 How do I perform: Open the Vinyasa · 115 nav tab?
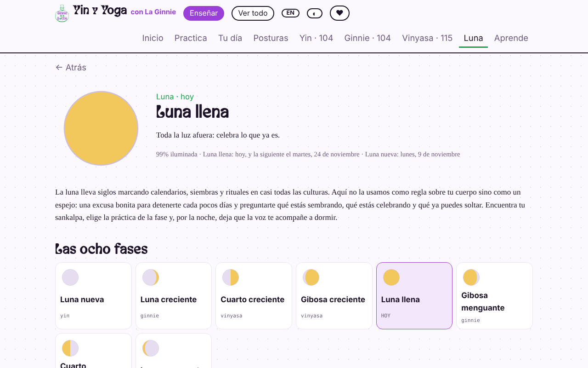[x=427, y=38]
